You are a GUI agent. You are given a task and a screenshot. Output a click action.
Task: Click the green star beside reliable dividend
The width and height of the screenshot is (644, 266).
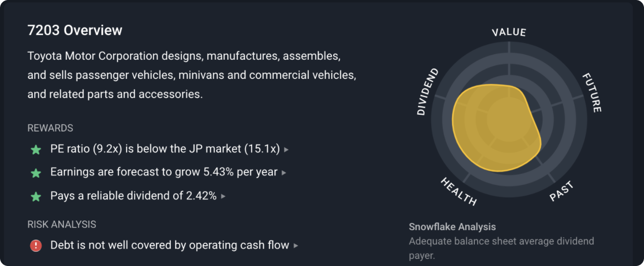point(36,196)
